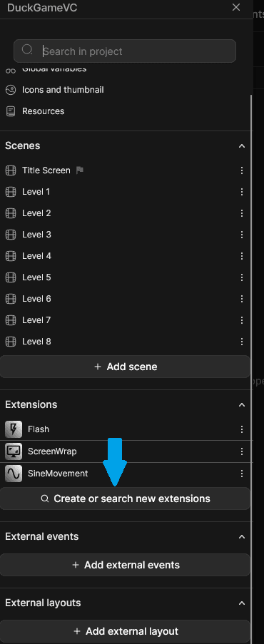Open the three-dot menu for Flash extension
The width and height of the screenshot is (264, 644).
click(x=242, y=429)
